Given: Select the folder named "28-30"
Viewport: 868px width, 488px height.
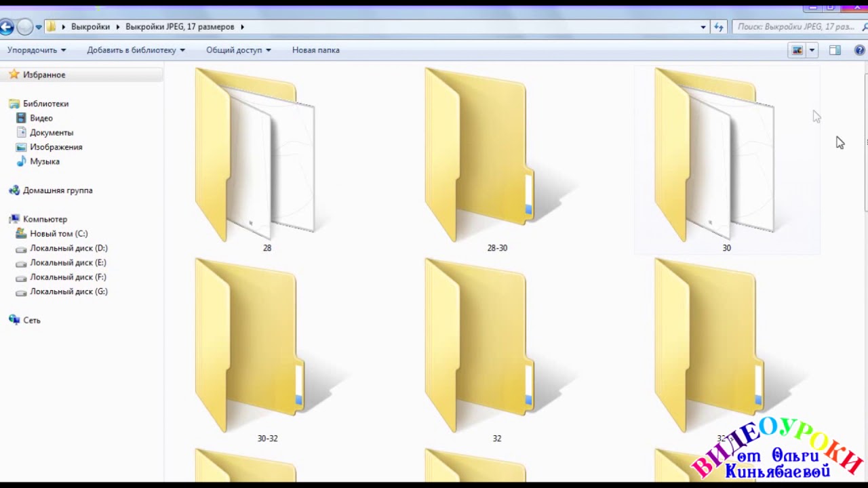Looking at the screenshot, I should (x=497, y=161).
